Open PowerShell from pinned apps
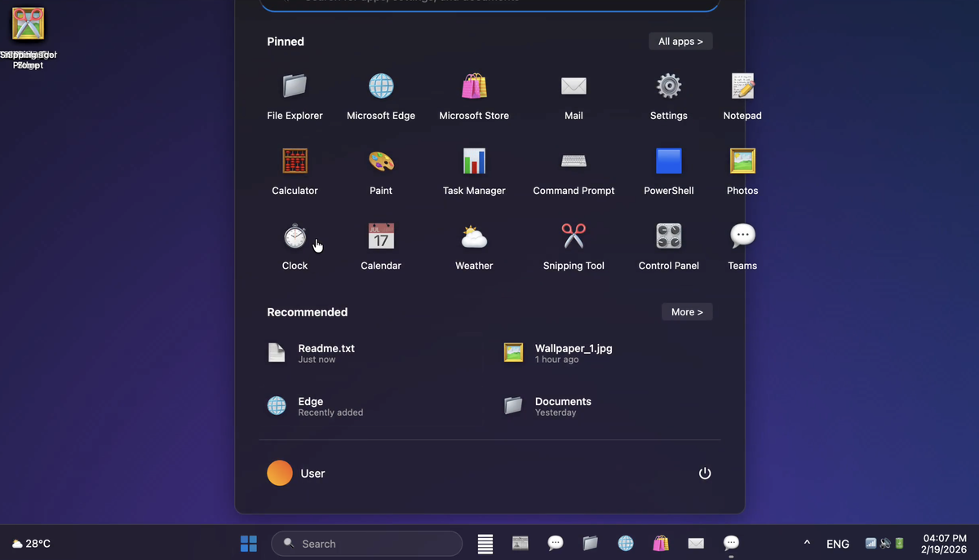 point(669,171)
